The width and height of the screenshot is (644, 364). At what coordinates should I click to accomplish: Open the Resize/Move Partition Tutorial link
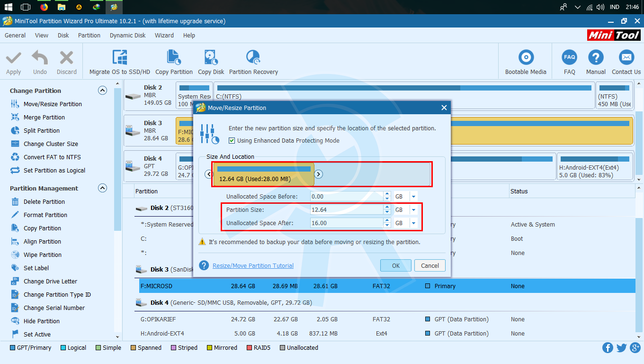point(252,265)
